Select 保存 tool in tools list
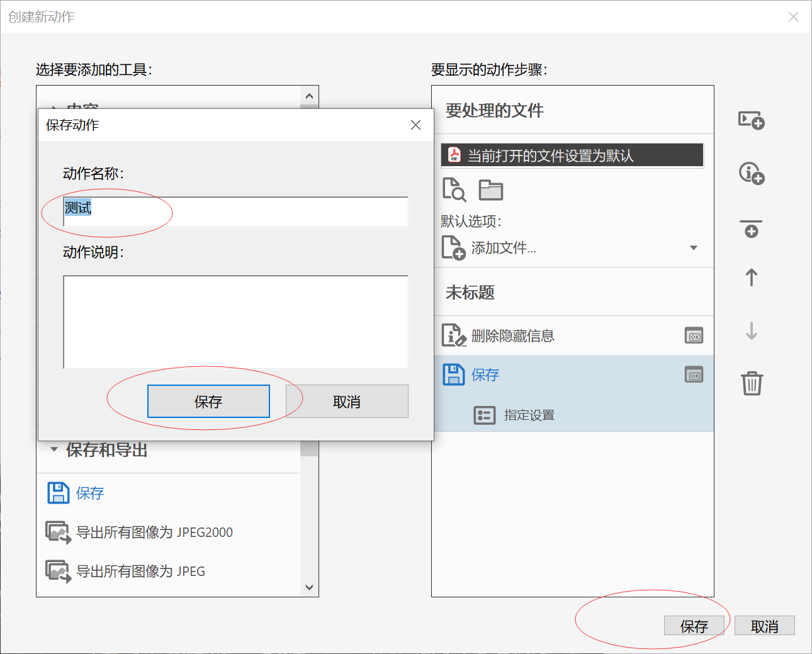This screenshot has width=812, height=654. tap(90, 493)
